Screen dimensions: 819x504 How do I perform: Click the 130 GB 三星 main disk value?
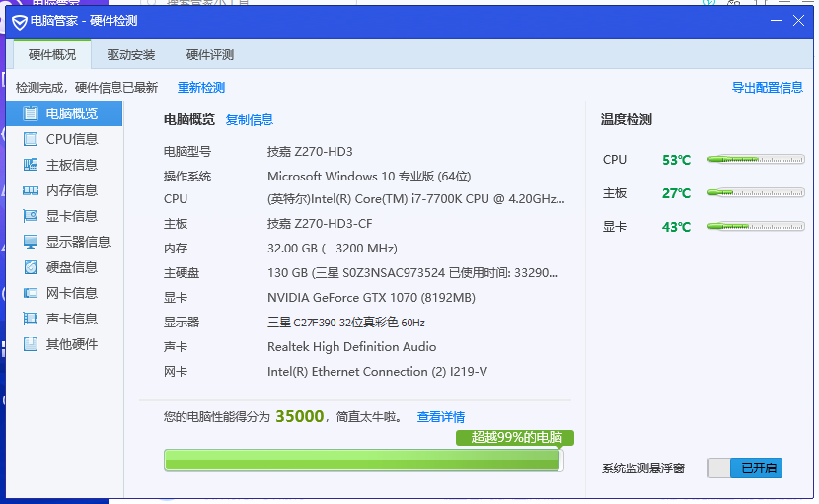[x=412, y=273]
